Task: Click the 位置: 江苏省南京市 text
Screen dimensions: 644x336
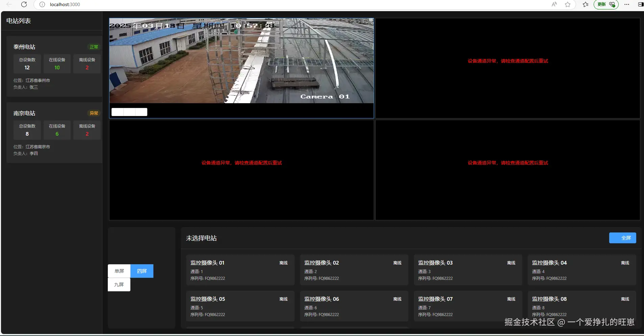Action: click(x=32, y=147)
